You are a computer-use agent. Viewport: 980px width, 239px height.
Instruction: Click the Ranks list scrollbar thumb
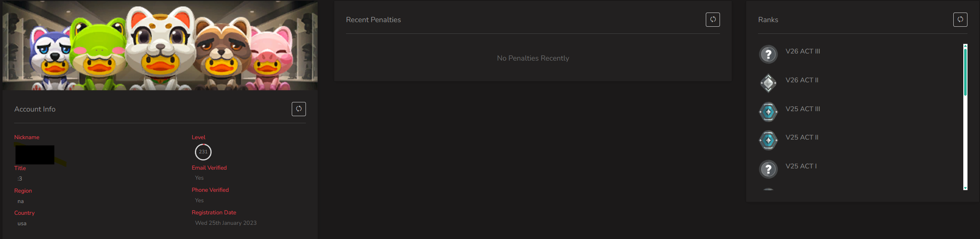tap(965, 72)
